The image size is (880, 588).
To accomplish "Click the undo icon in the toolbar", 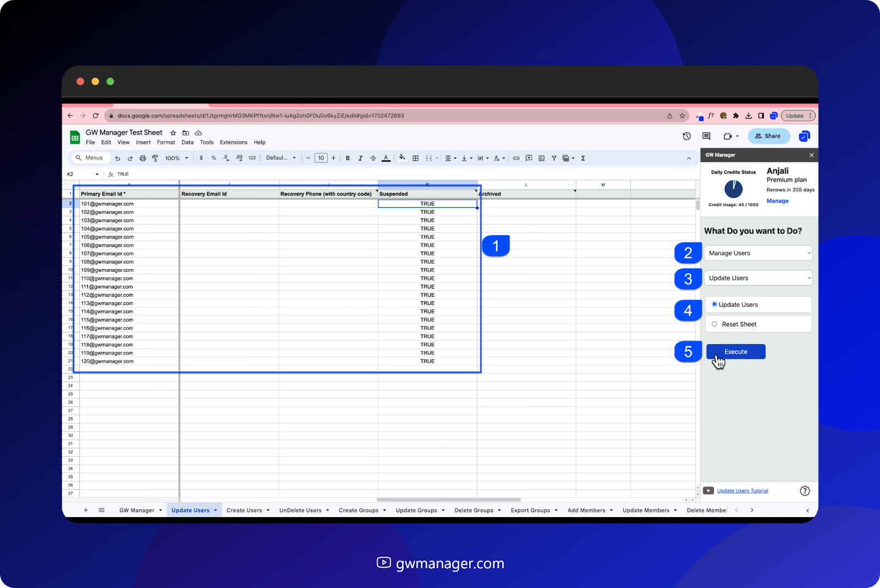I will click(x=118, y=158).
